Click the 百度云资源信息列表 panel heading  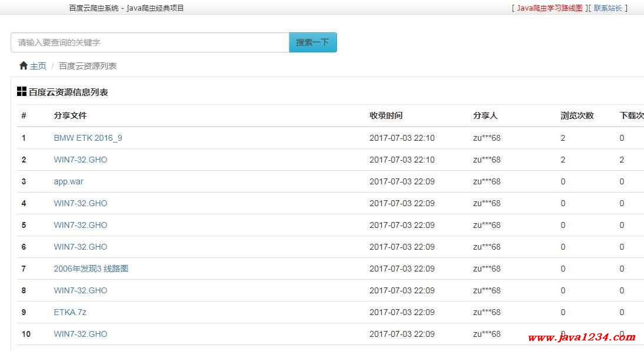click(68, 92)
